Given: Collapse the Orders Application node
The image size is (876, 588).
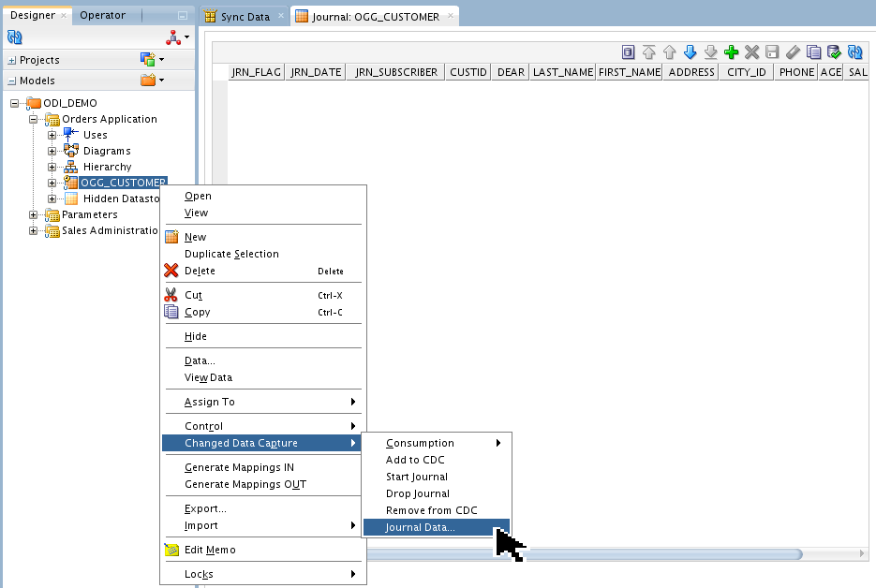Looking at the screenshot, I should [33, 119].
